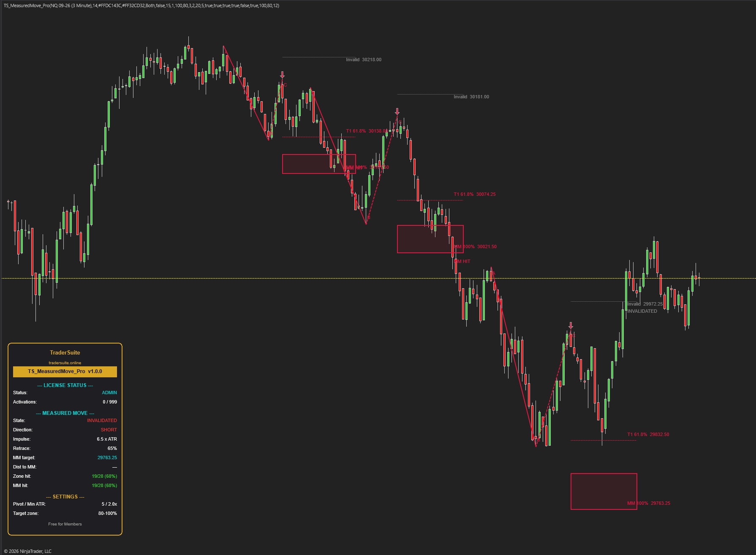This screenshot has height=555, width=756.
Task: Click the MM hit row's '19/28 (68%)' value
Action: (x=104, y=485)
